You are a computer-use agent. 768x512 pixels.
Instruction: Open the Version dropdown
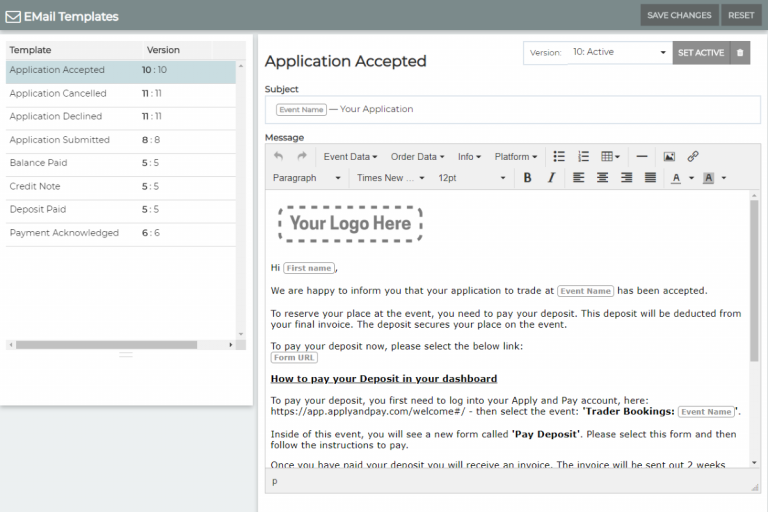pos(618,53)
